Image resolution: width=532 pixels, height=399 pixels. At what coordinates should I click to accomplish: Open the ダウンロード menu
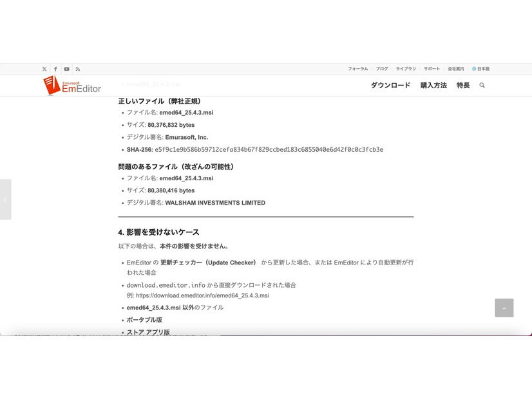pos(390,86)
